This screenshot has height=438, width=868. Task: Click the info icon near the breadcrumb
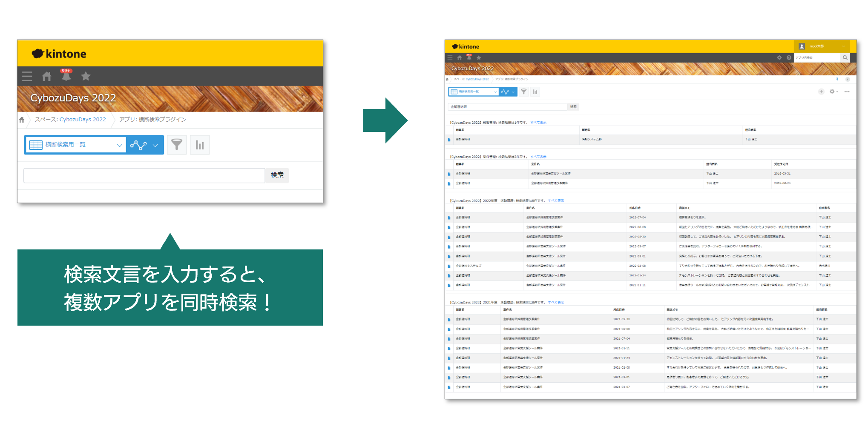(848, 79)
